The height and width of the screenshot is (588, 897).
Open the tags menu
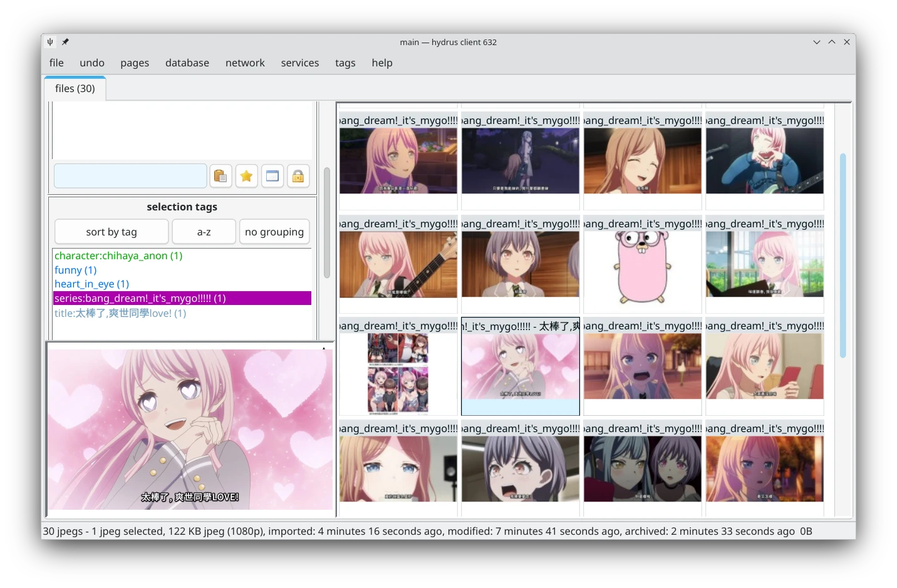(345, 63)
